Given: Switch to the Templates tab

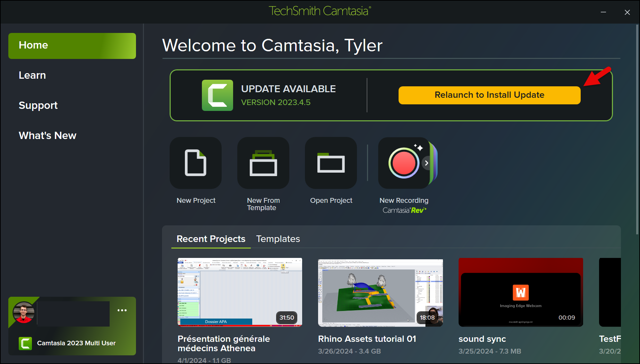Looking at the screenshot, I should click(x=278, y=239).
